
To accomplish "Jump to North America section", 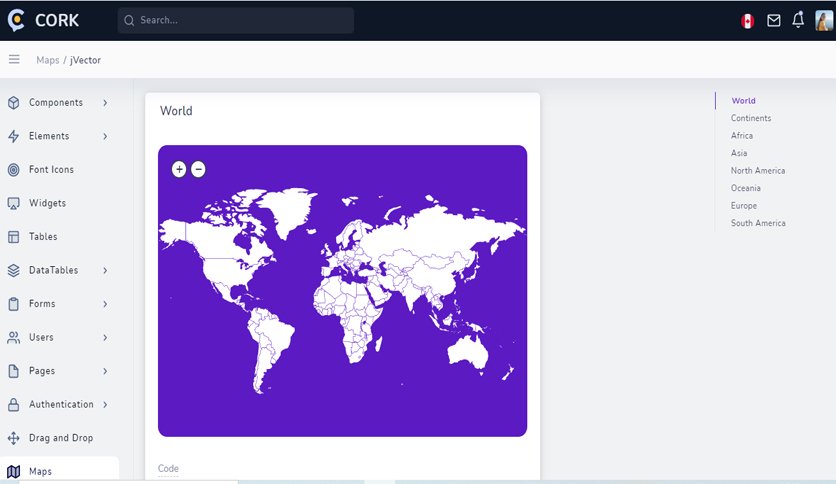I will [x=758, y=171].
